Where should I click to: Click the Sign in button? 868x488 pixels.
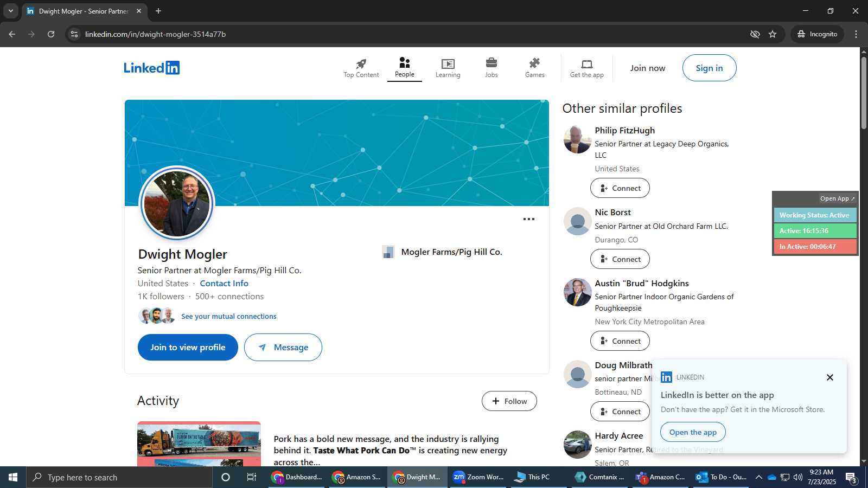pyautogui.click(x=709, y=68)
